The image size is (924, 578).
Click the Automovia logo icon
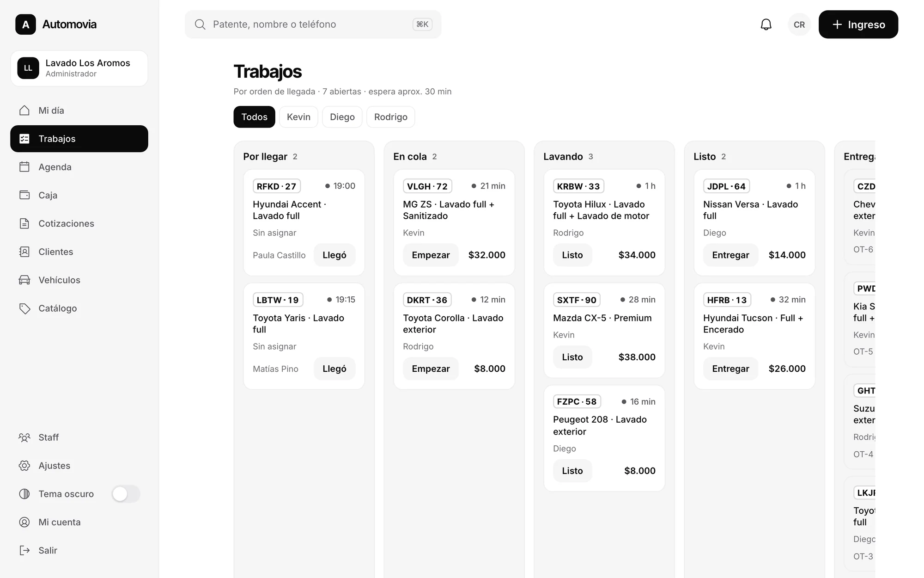pos(25,25)
